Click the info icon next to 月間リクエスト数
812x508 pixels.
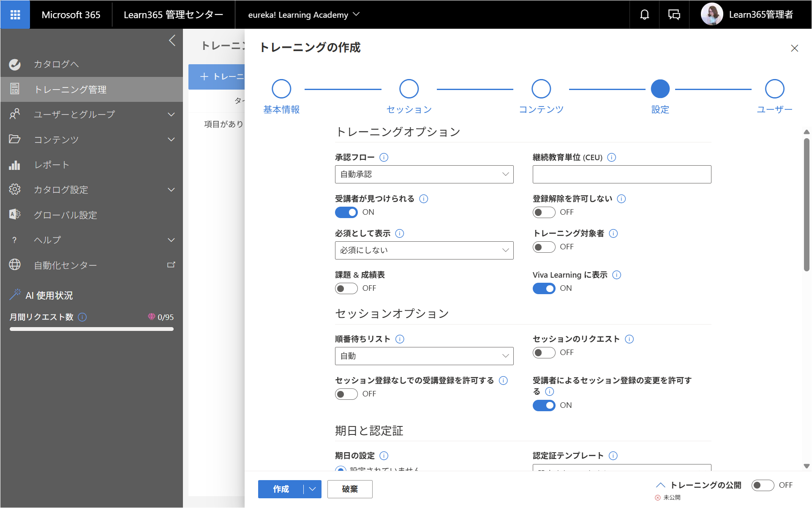[82, 317]
